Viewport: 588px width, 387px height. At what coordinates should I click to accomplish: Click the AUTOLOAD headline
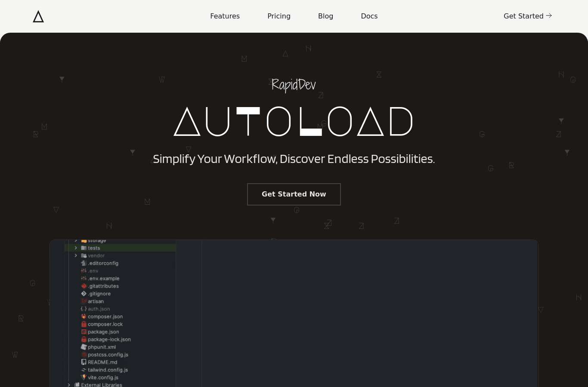294,121
